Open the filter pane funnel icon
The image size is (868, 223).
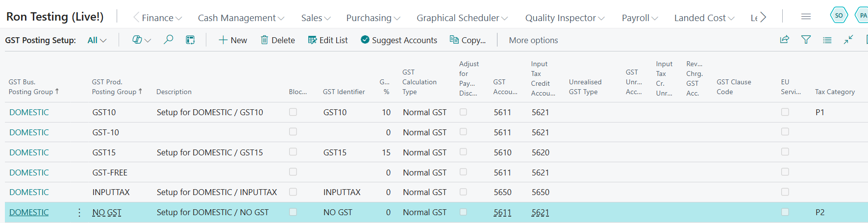[806, 40]
